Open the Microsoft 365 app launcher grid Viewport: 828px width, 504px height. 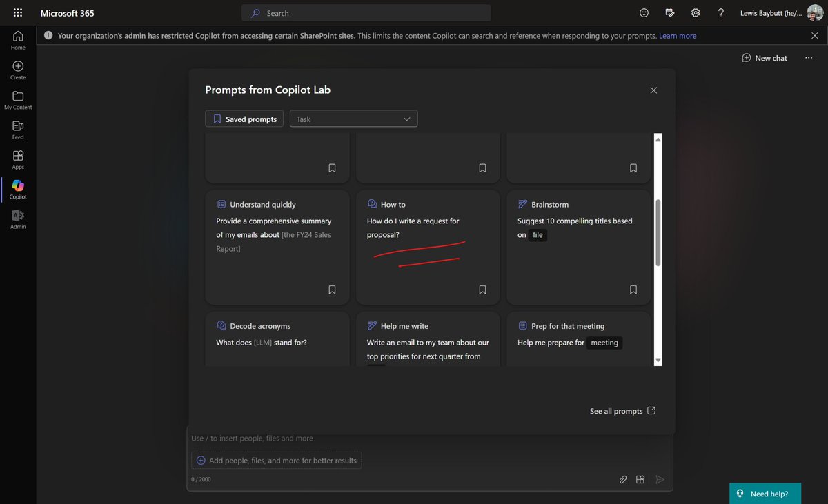coord(18,13)
